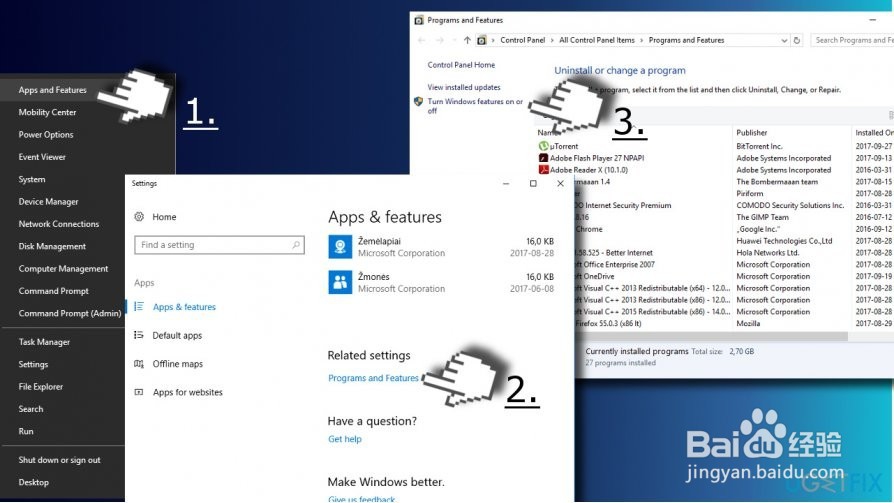Open Network Connections entry
The image size is (894, 503).
point(59,224)
